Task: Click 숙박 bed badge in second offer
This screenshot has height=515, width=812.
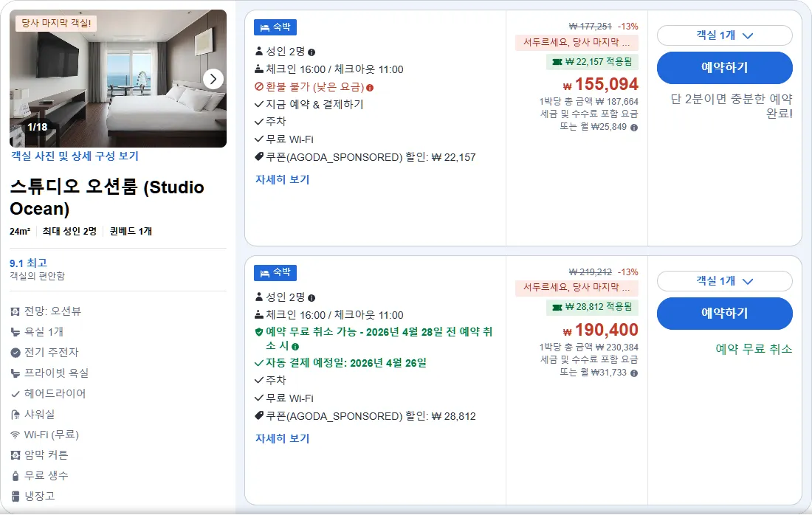Action: pos(275,273)
